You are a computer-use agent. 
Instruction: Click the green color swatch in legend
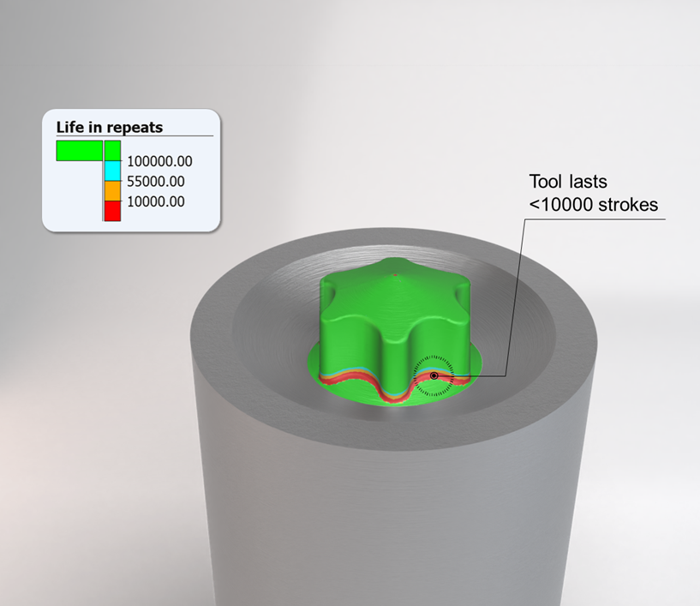pos(112,151)
